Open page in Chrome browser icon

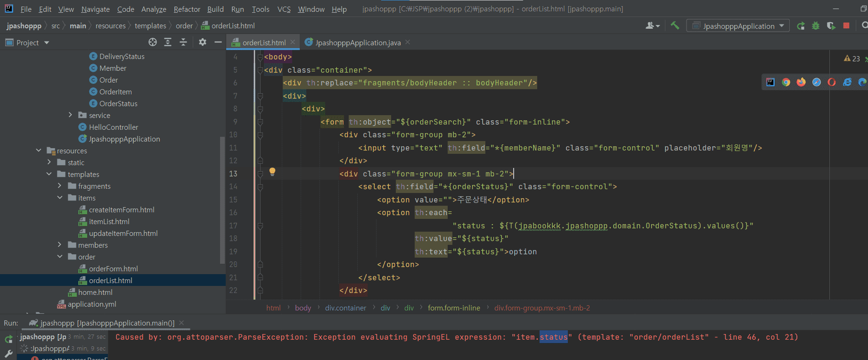(x=786, y=82)
